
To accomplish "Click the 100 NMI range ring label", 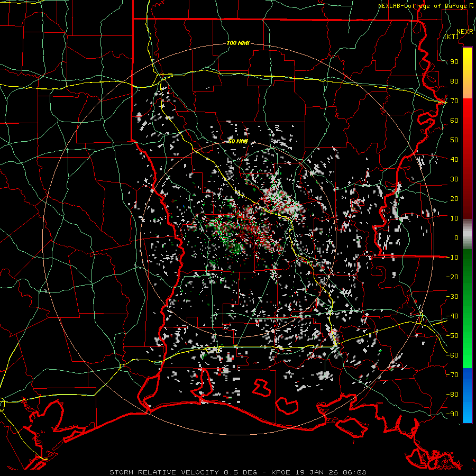I will click(x=238, y=43).
